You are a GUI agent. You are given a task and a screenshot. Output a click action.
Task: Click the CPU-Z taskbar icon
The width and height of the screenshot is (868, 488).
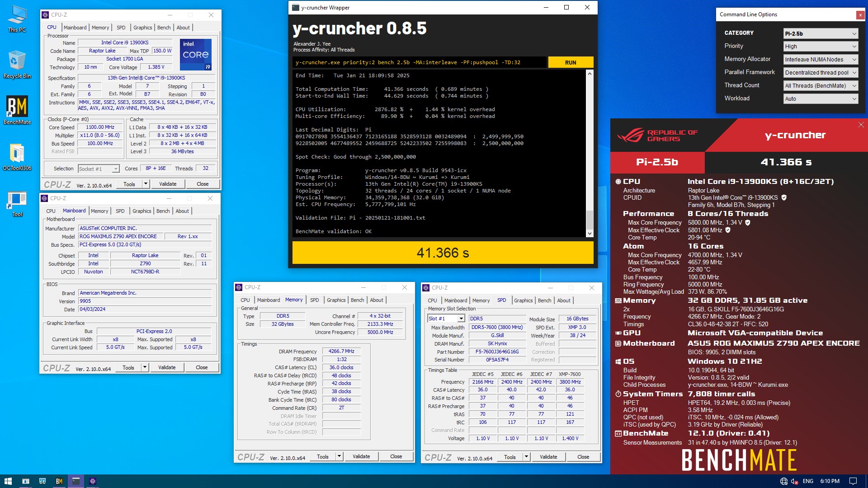point(93,481)
